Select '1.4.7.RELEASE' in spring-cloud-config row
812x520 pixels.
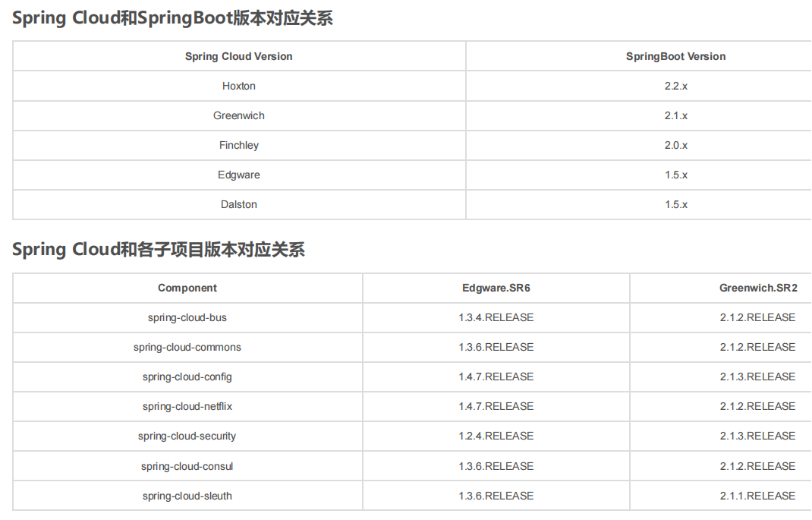click(496, 377)
